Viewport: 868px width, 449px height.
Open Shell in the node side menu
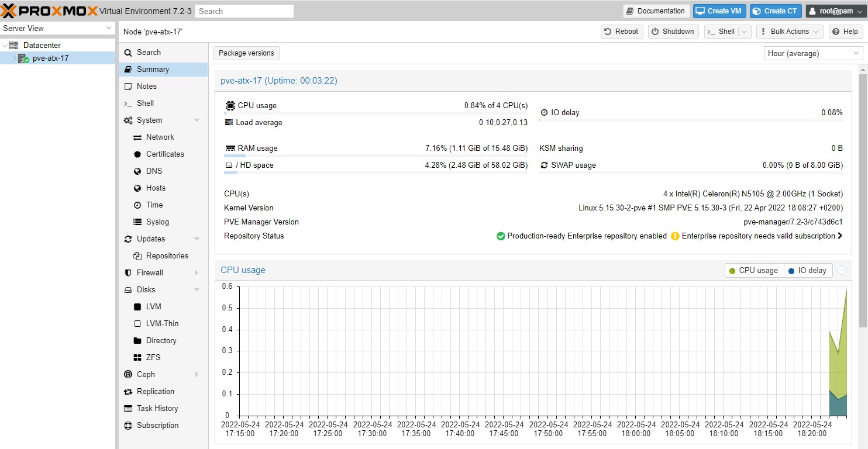pos(163,103)
